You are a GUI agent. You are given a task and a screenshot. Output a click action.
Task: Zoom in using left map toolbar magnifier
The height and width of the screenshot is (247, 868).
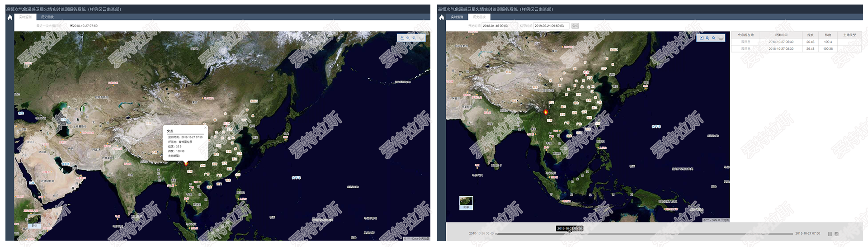point(408,38)
